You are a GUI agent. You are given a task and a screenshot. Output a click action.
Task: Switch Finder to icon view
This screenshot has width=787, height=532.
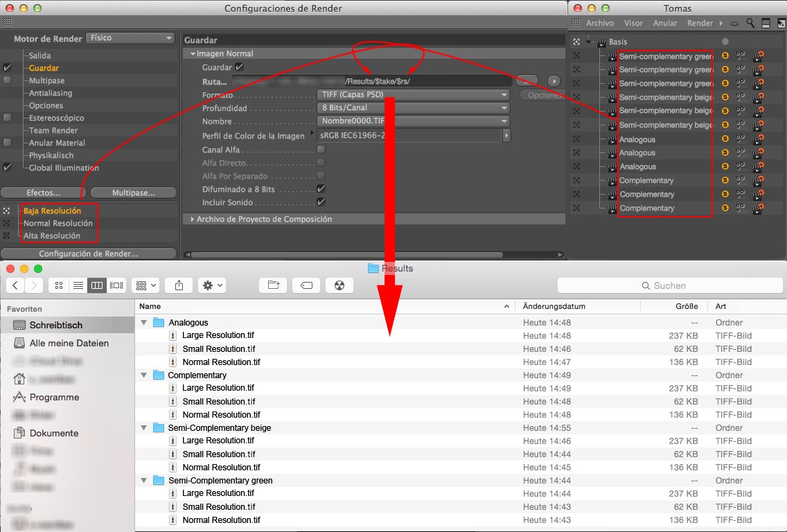[x=59, y=285]
